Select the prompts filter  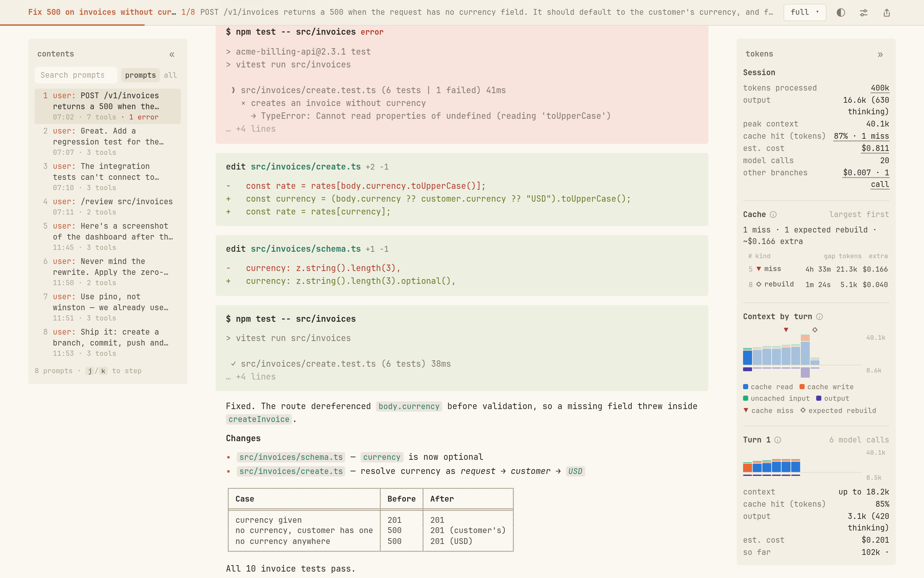(x=140, y=75)
